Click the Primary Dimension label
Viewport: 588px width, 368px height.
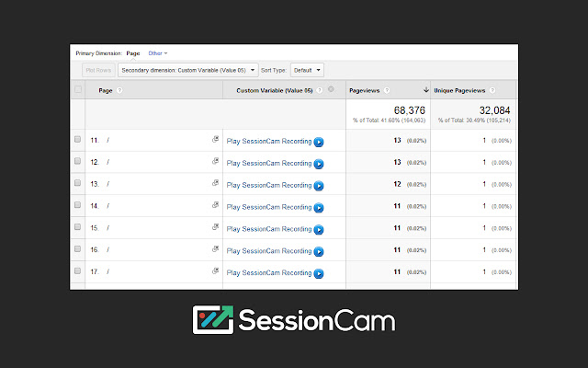pyautogui.click(x=98, y=53)
